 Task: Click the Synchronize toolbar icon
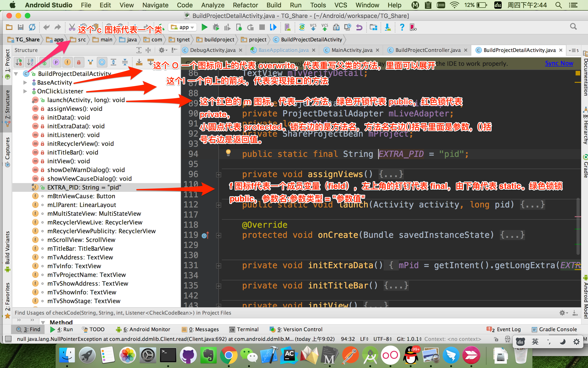coord(32,27)
